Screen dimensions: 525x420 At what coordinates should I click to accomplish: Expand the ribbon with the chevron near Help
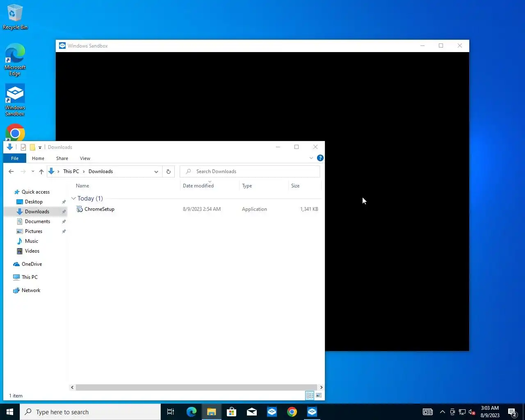tap(311, 158)
